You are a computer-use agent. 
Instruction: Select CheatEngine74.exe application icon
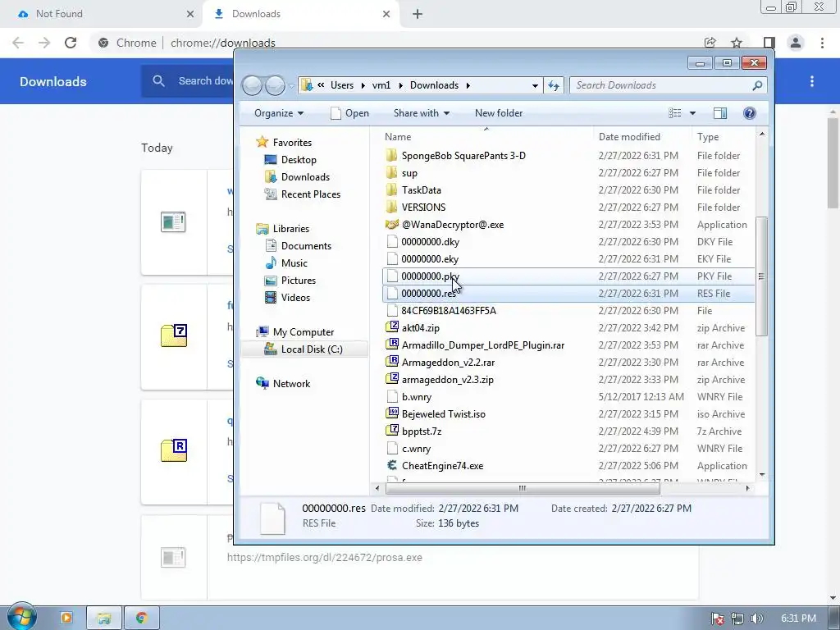[x=393, y=466]
